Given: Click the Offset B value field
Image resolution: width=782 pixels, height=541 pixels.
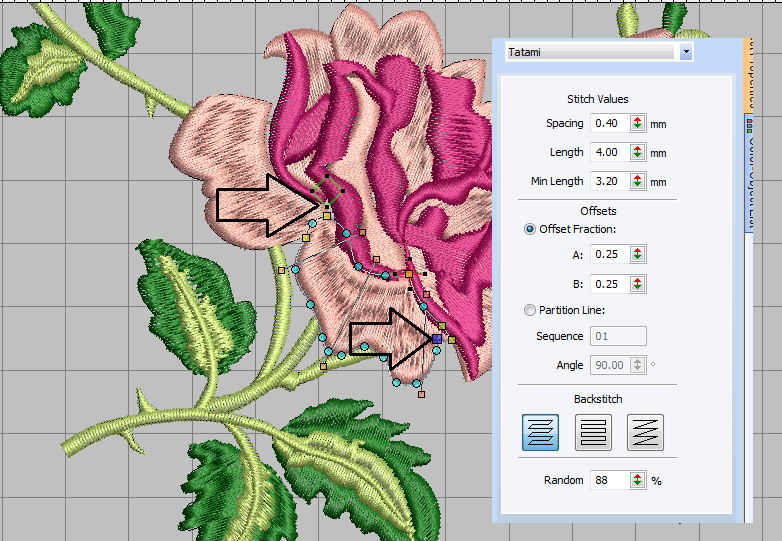Looking at the screenshot, I should pyautogui.click(x=610, y=284).
